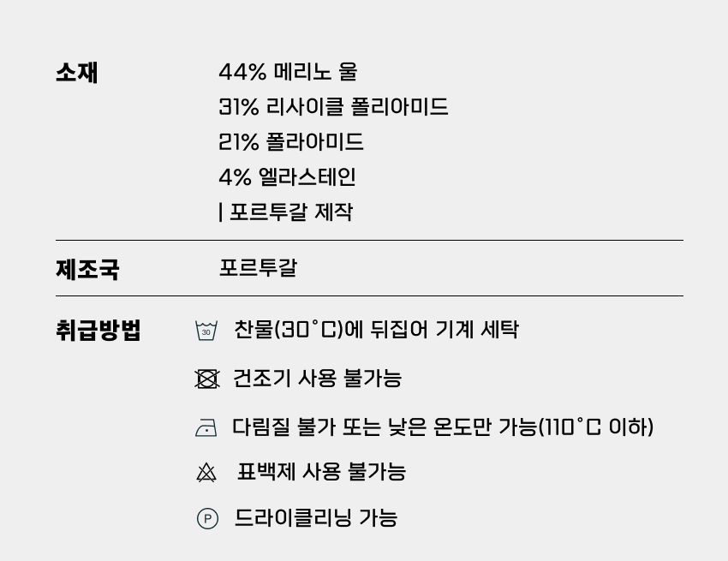
Task: Click the 4% 엘라스테인 text
Action: point(287,177)
